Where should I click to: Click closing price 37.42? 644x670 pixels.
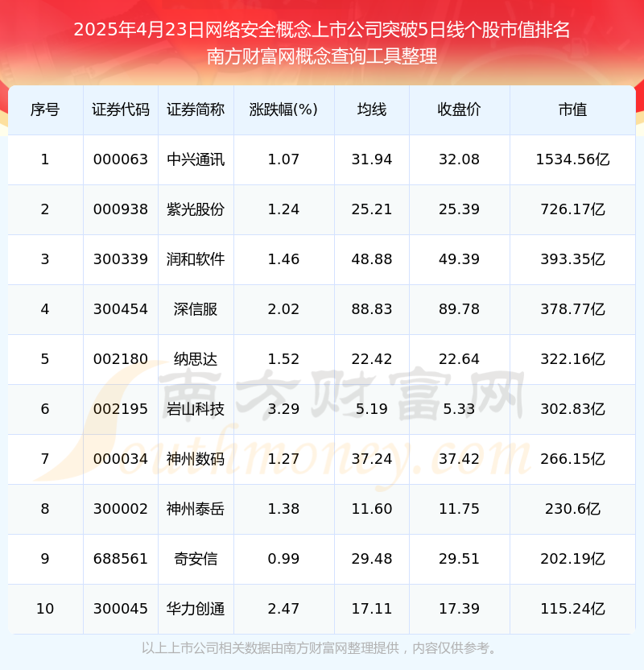(459, 459)
